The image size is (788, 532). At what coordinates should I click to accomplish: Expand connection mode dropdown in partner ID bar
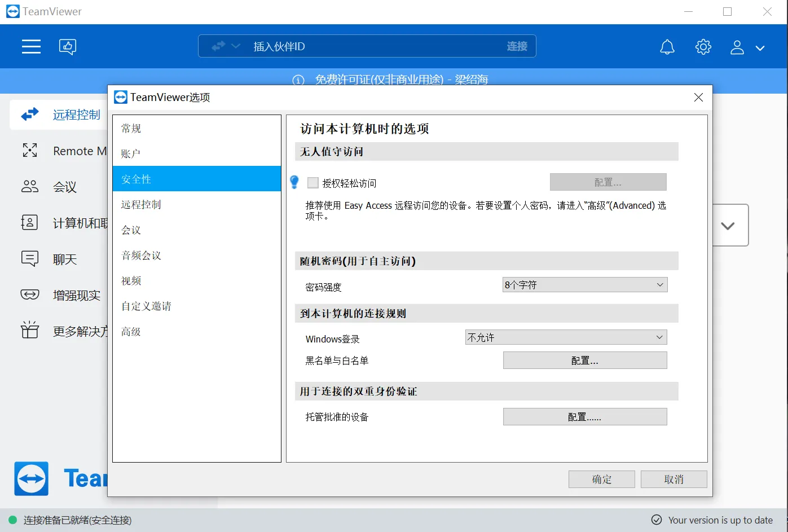[226, 46]
